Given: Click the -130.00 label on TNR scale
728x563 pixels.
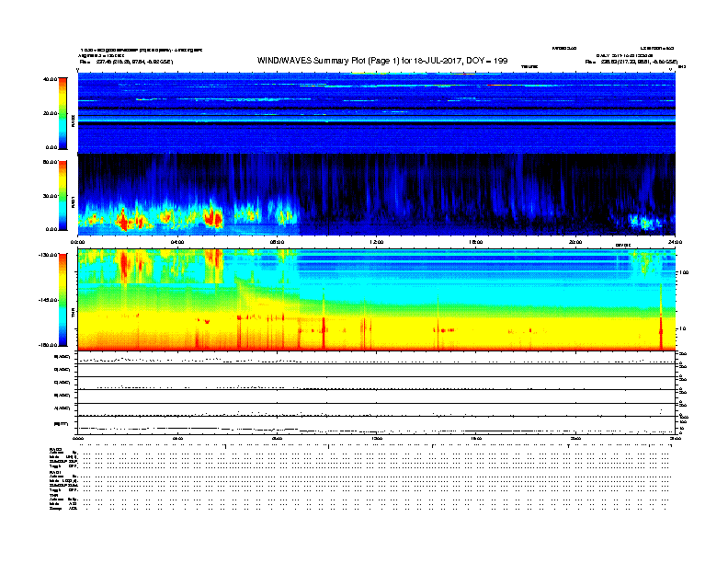Looking at the screenshot, I should (49, 255).
